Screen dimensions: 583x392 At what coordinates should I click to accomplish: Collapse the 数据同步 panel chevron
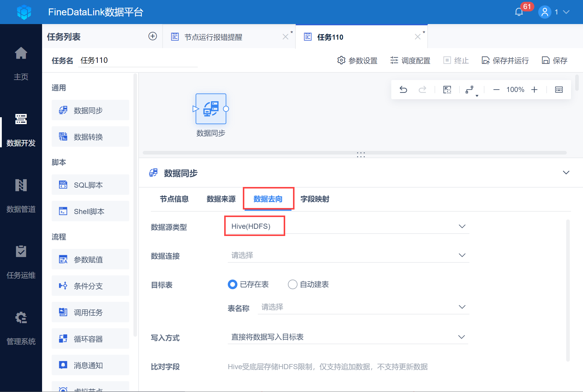click(x=566, y=173)
